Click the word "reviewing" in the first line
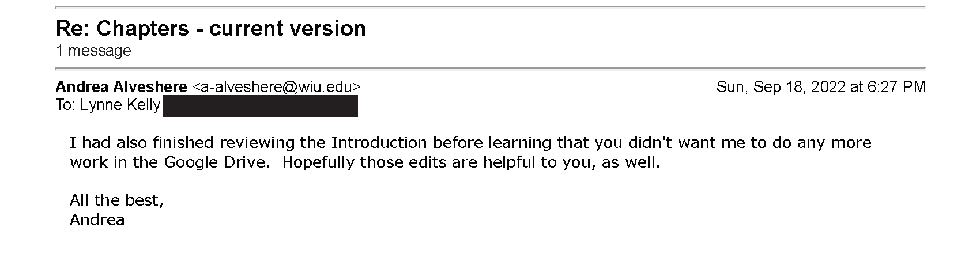 click(x=262, y=142)
